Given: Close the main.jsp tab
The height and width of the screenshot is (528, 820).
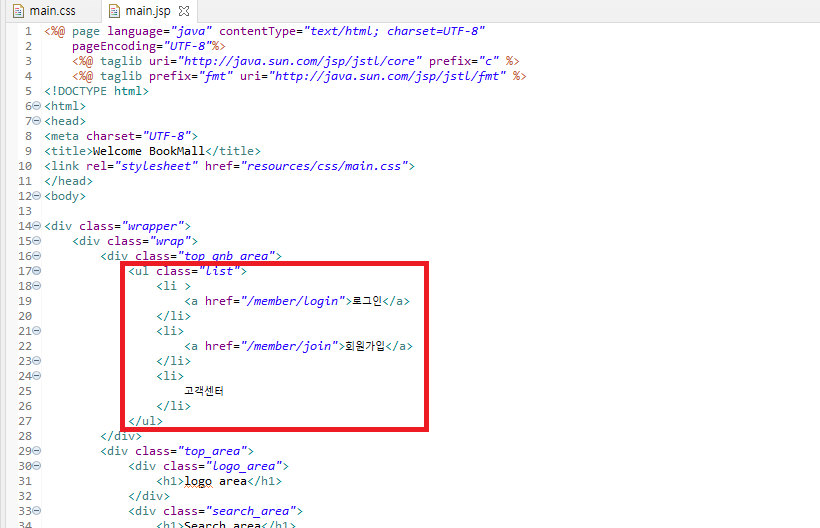Looking at the screenshot, I should tap(184, 10).
